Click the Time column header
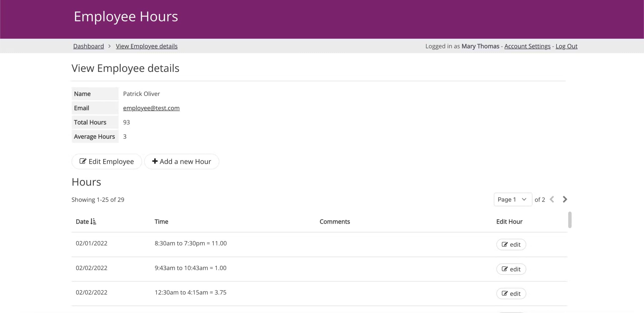This screenshot has width=644, height=313. pyautogui.click(x=161, y=222)
